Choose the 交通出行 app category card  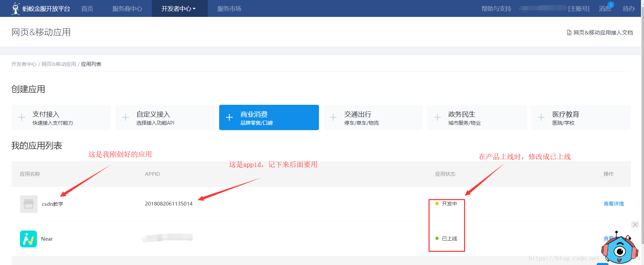click(x=373, y=117)
